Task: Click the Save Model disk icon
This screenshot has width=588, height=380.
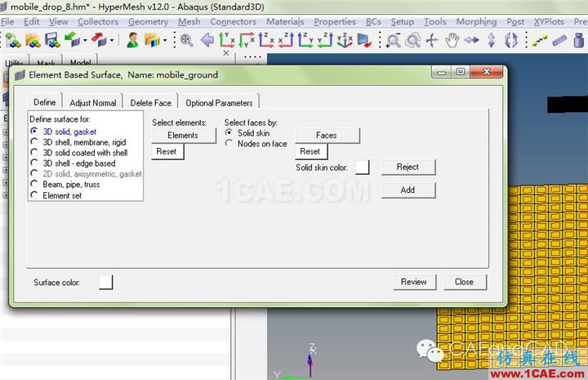Action: tap(51, 40)
